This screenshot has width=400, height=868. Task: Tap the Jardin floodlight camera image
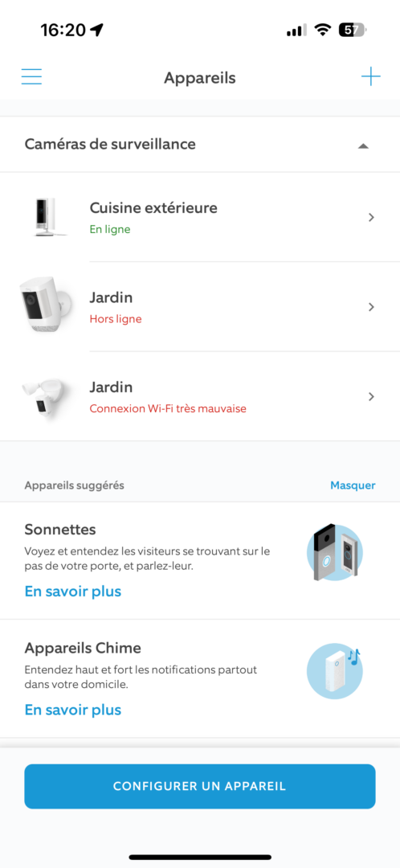coord(45,396)
